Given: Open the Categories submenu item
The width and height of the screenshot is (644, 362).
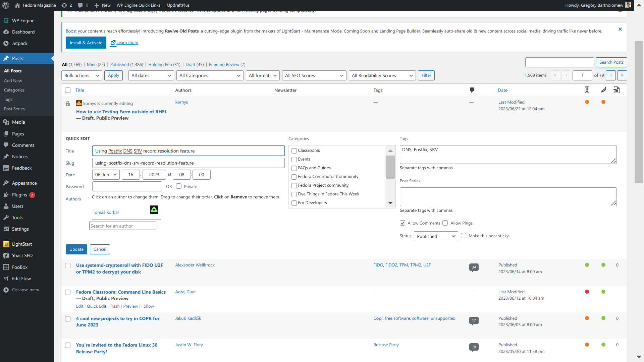Looking at the screenshot, I should (14, 90).
